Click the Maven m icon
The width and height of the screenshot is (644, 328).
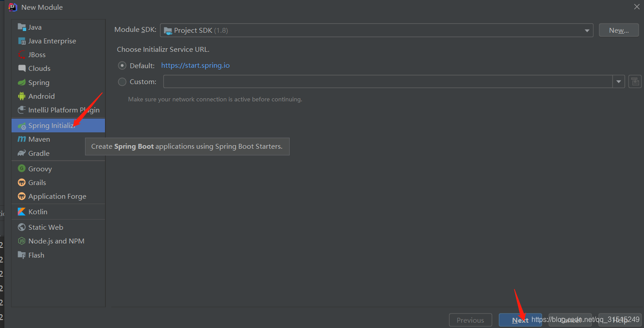pos(22,139)
